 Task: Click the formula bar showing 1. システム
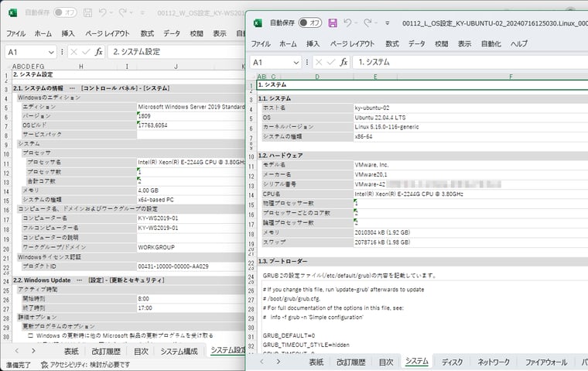470,62
